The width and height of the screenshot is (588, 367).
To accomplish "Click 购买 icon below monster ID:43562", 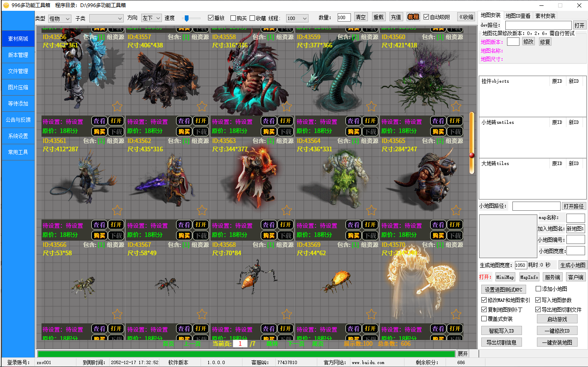I will tap(184, 235).
